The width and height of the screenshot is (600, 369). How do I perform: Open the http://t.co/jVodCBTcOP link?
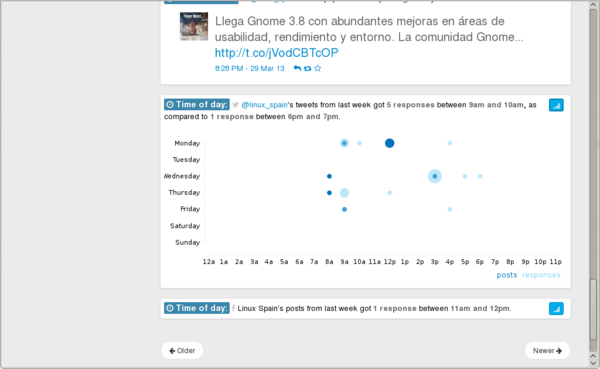276,53
